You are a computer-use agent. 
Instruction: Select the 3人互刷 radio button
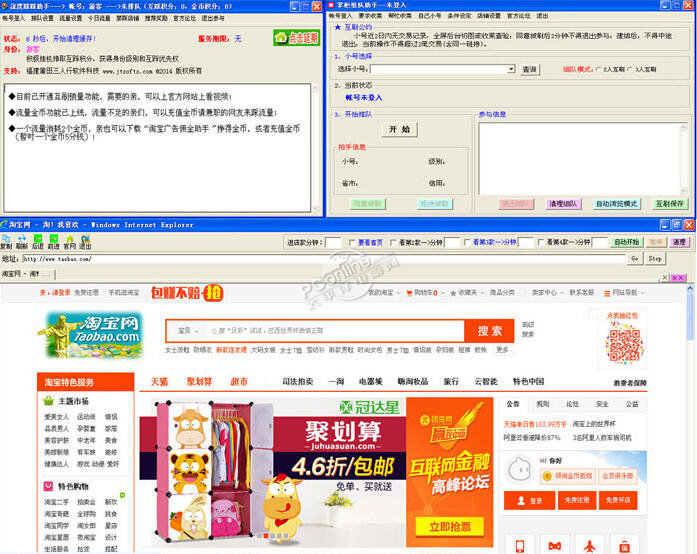tap(630, 69)
